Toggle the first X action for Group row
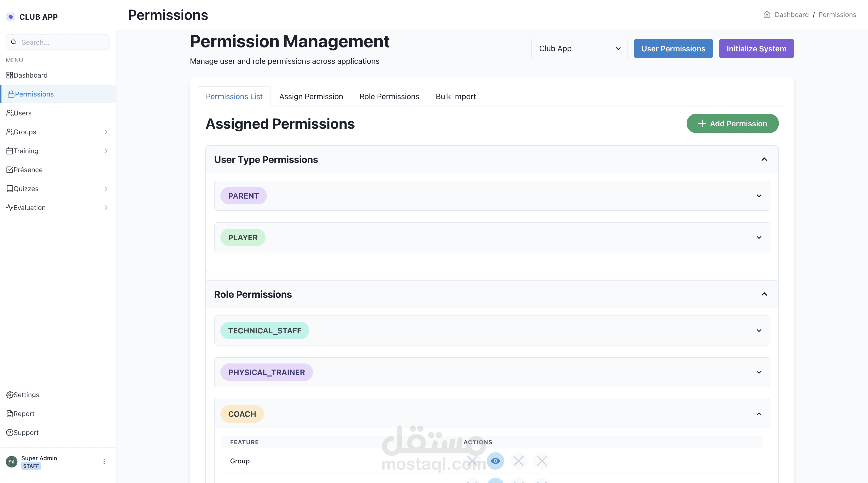This screenshot has height=483, width=868. [x=472, y=461]
